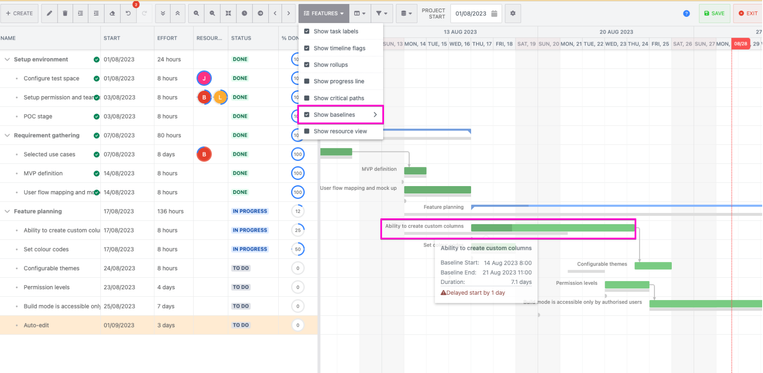
Task: Click TO DO status of Auto-edit
Action: (x=241, y=325)
